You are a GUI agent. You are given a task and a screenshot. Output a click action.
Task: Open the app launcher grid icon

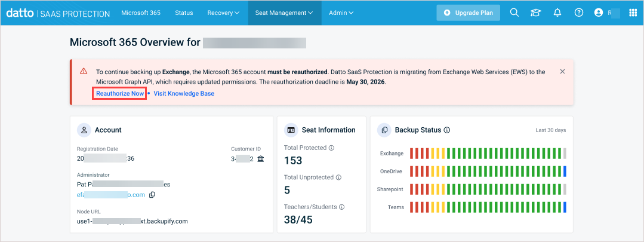633,13
